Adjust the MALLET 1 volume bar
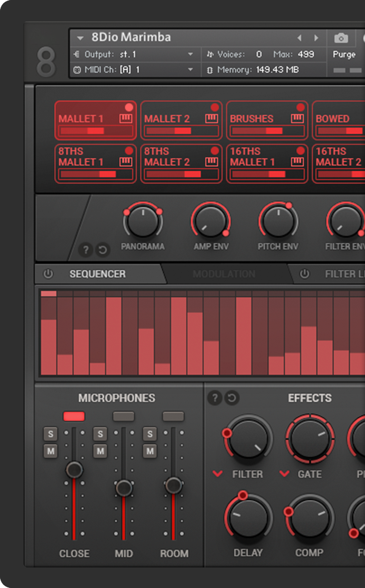Screen dimensions: 365x588 [96, 131]
